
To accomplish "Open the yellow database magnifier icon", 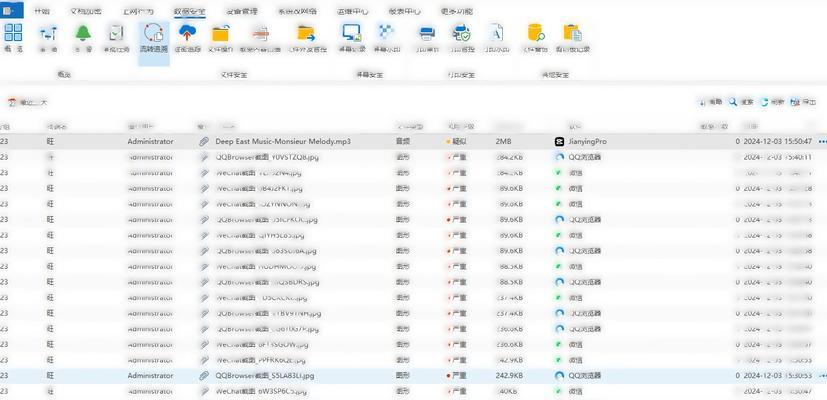I will point(536,33).
